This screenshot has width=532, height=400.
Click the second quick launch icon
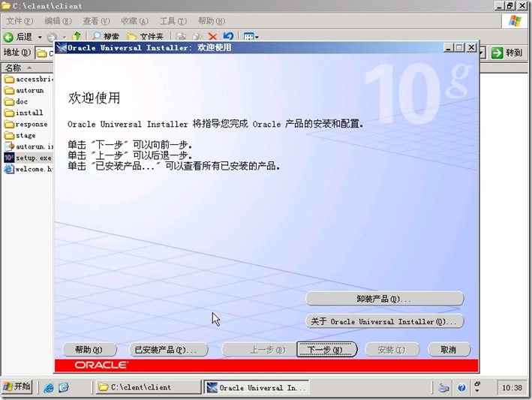point(64,387)
